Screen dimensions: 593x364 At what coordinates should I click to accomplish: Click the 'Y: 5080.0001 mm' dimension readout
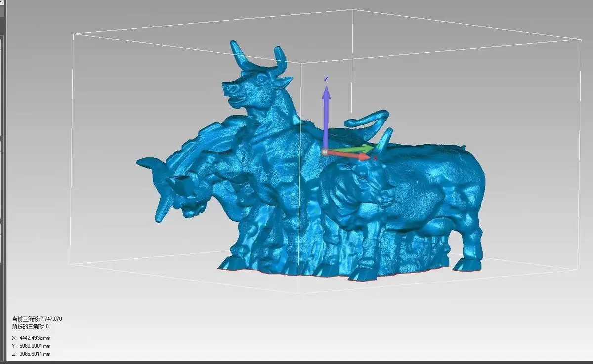pos(31,346)
